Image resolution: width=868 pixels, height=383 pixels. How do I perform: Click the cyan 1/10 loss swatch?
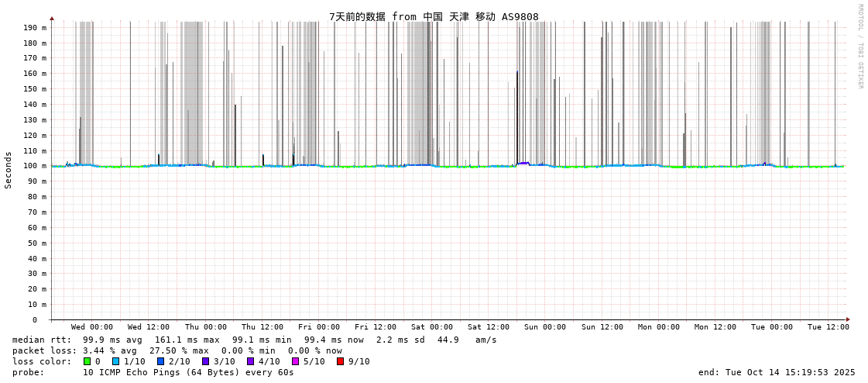[116, 361]
